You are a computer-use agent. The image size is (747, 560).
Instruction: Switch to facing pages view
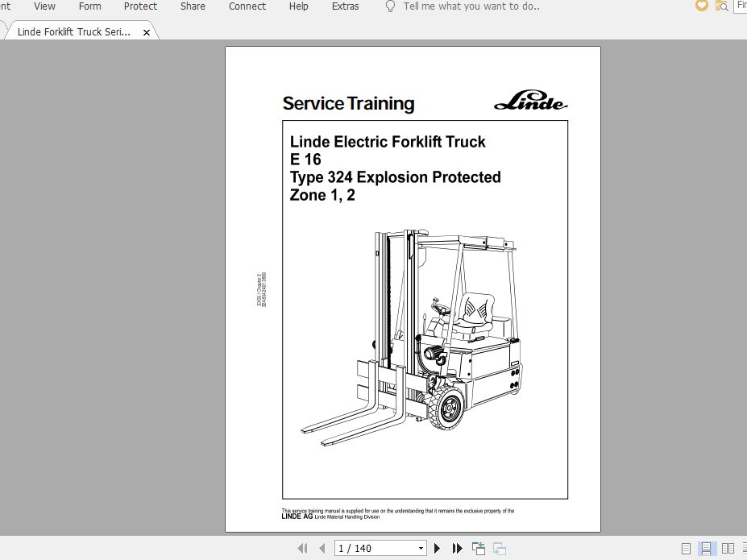[728, 549]
